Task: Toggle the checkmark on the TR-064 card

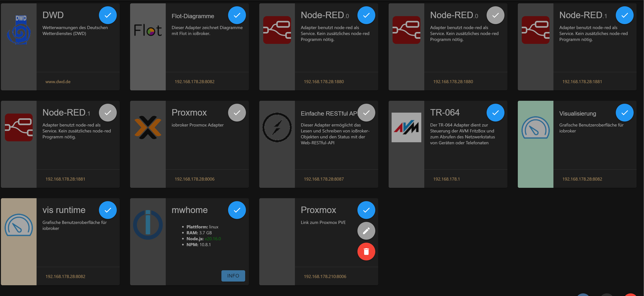Action: coord(495,113)
